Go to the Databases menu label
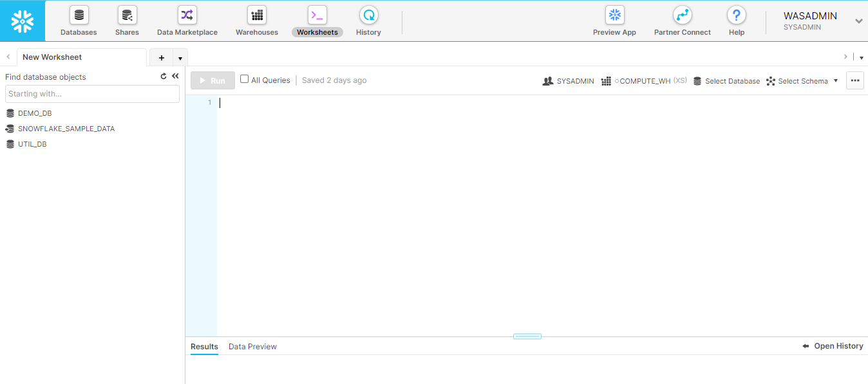Viewport: 868px width, 384px height. [x=79, y=32]
